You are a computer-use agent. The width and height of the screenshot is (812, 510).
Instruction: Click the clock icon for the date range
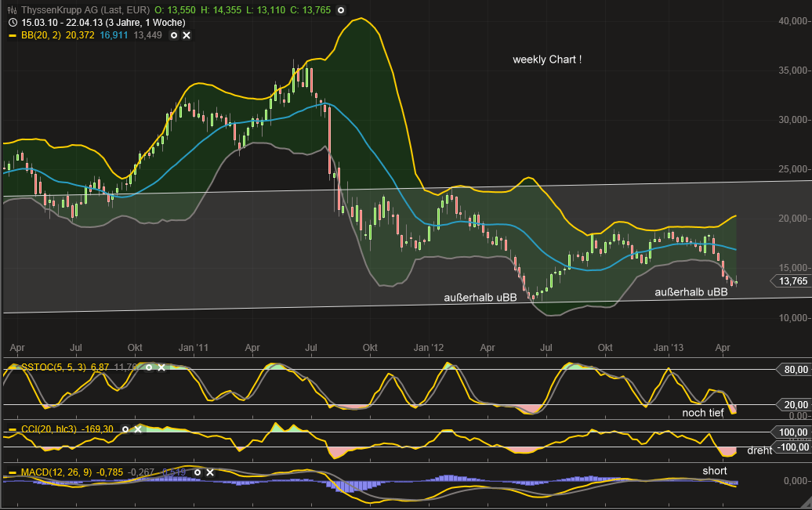[x=13, y=22]
